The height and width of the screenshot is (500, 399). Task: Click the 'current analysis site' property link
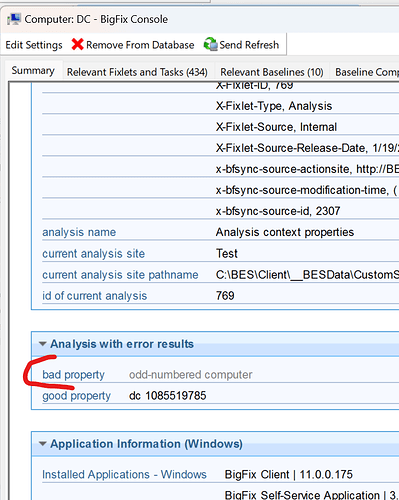[93, 253]
